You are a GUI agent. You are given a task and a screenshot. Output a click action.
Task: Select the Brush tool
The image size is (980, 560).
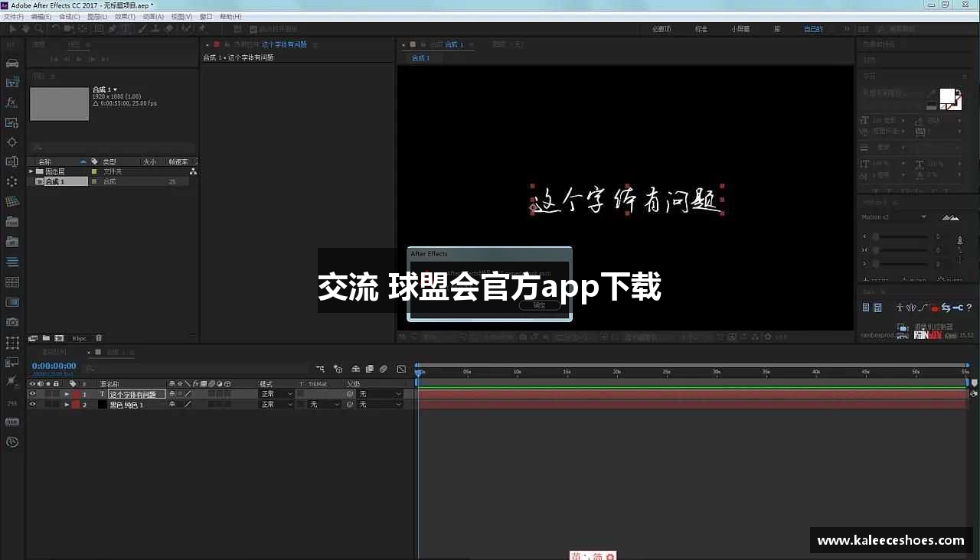pos(143,29)
